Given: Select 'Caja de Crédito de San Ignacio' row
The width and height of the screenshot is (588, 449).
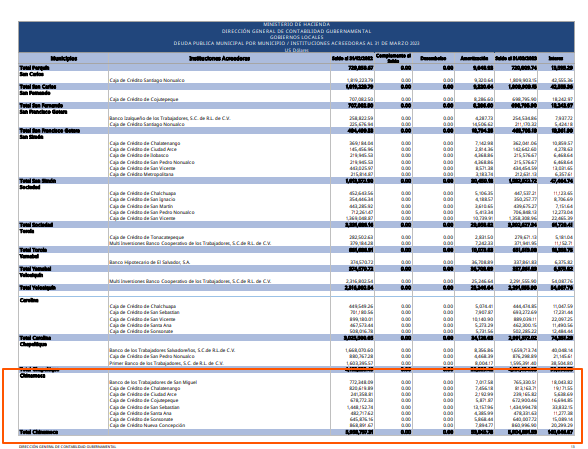Looking at the screenshot, I should pyautogui.click(x=142, y=200).
